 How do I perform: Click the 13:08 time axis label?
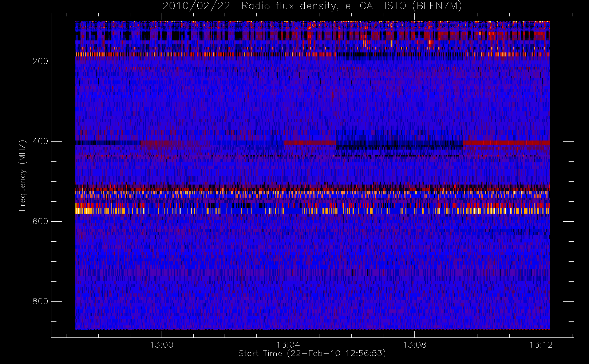pos(414,345)
